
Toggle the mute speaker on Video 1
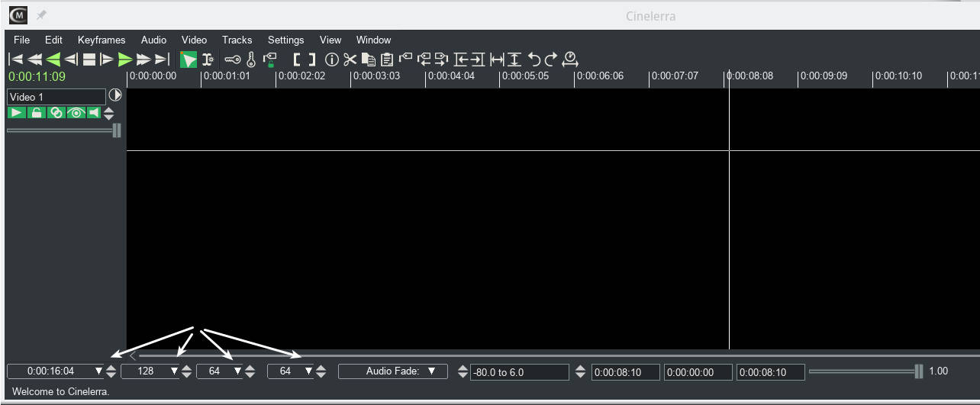point(94,113)
